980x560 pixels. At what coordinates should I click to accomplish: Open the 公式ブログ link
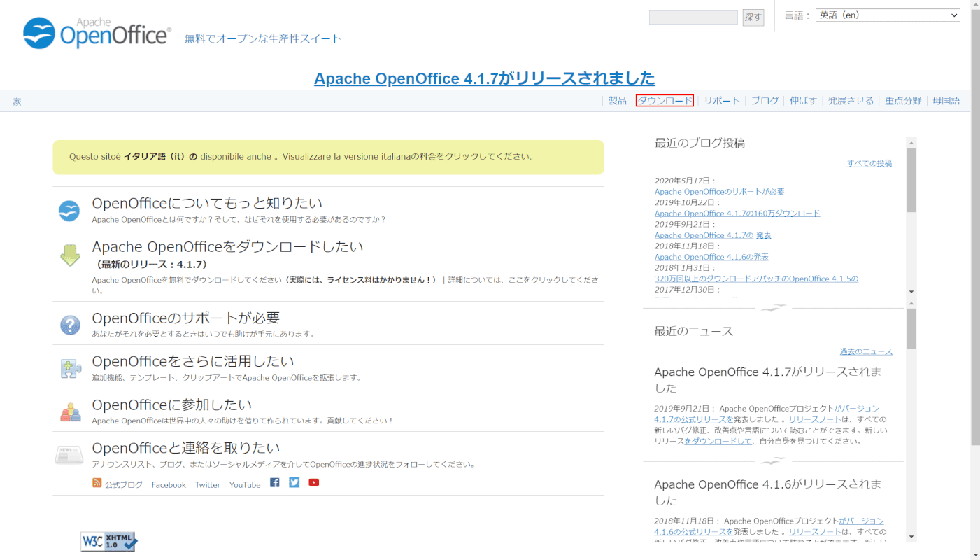(124, 484)
